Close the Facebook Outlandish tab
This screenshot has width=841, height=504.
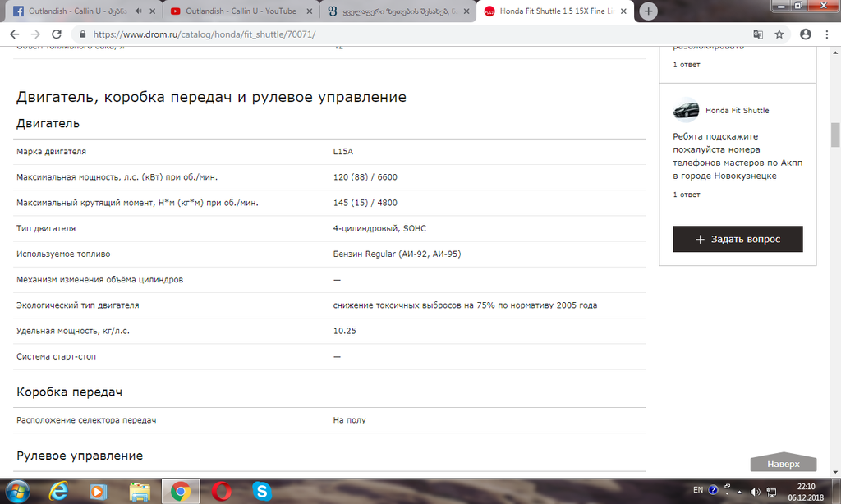(152, 11)
